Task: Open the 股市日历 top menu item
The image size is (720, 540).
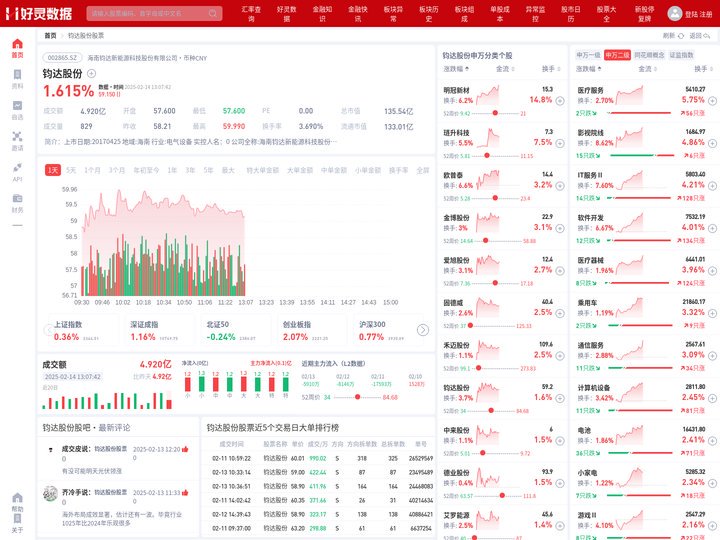Action: 571,13
